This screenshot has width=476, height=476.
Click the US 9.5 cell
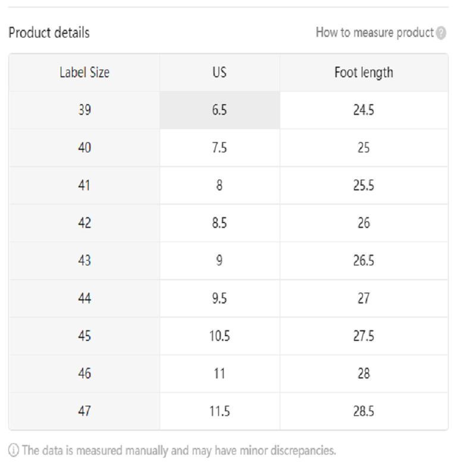point(220,298)
